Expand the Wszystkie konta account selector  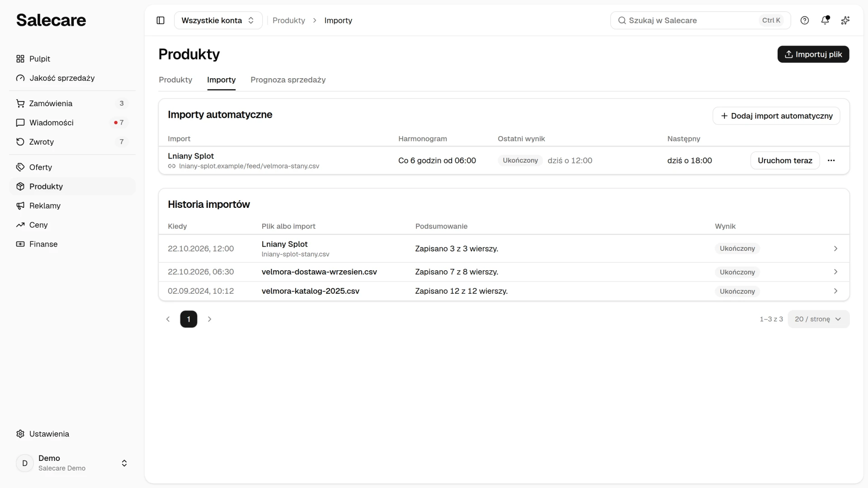tap(218, 20)
